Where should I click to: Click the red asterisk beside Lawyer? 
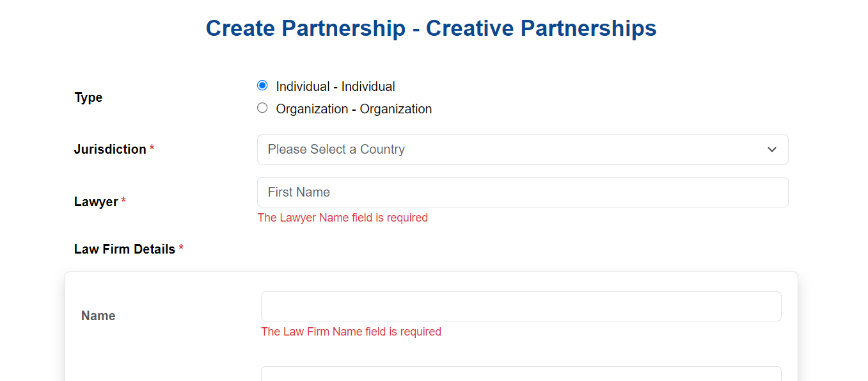[x=123, y=202]
